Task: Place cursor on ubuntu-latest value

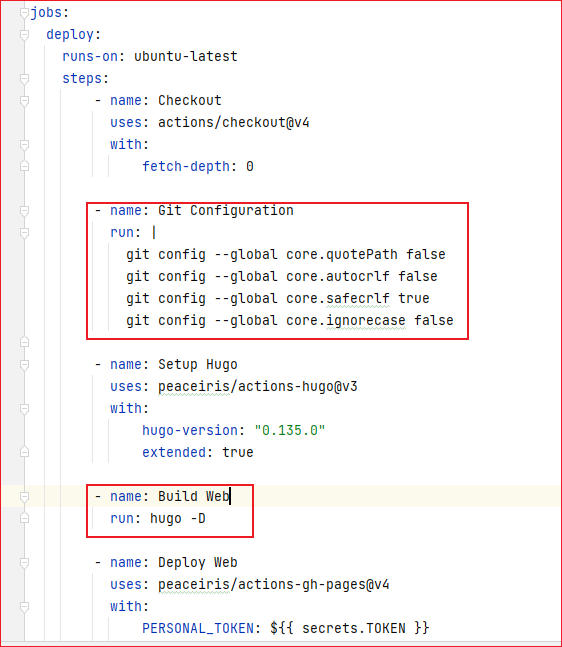Action: point(186,56)
